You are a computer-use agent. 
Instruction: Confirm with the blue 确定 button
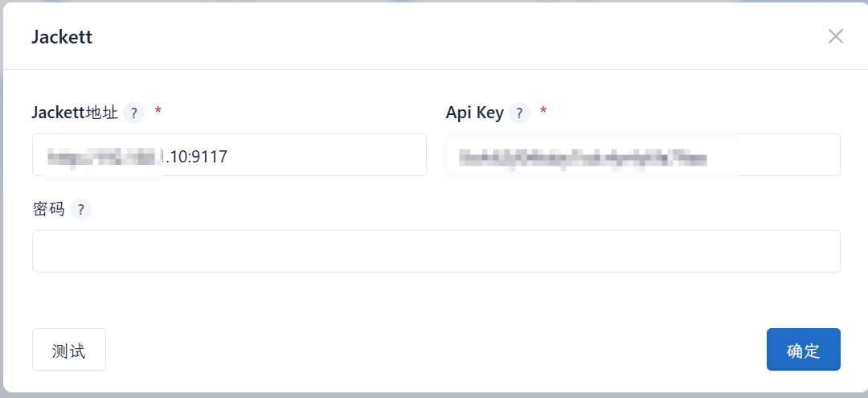point(803,350)
